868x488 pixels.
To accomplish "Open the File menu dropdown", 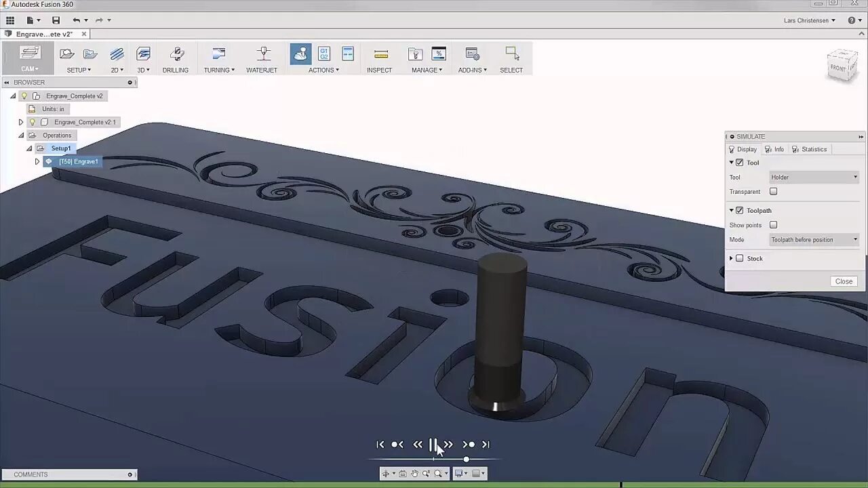I will [33, 20].
